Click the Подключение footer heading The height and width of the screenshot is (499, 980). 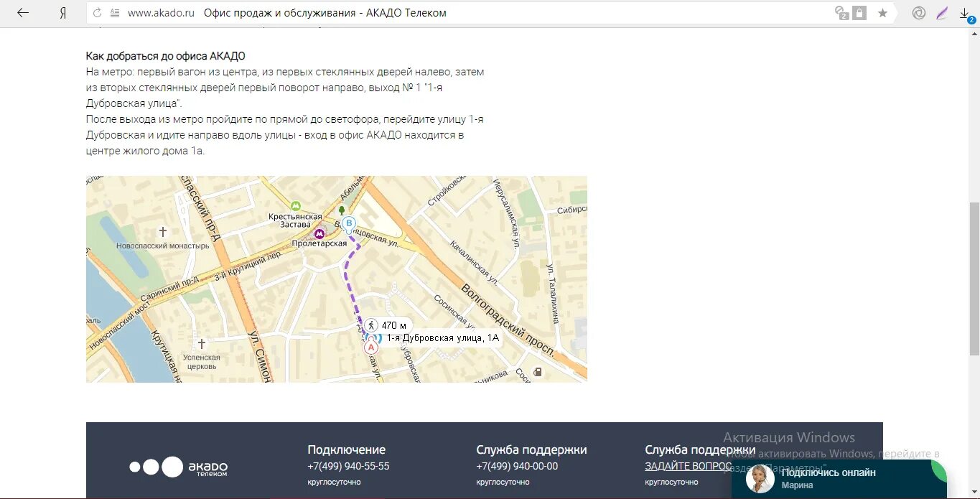click(346, 449)
